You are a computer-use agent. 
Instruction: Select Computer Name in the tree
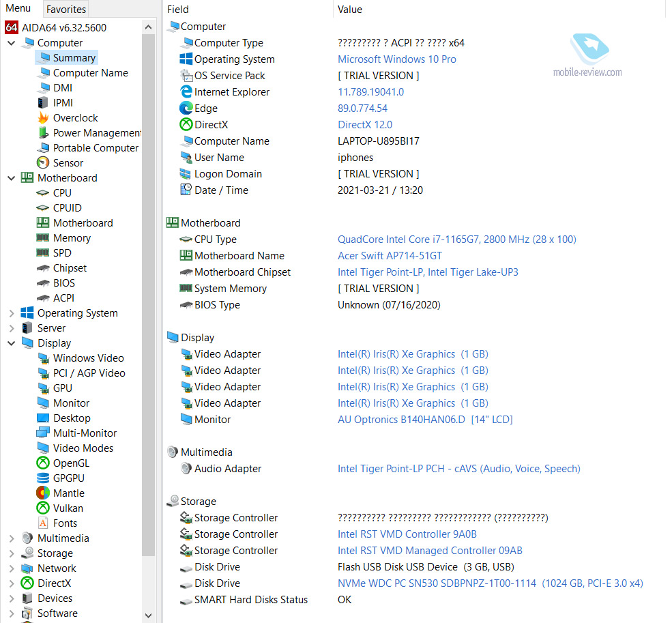pyautogui.click(x=91, y=73)
